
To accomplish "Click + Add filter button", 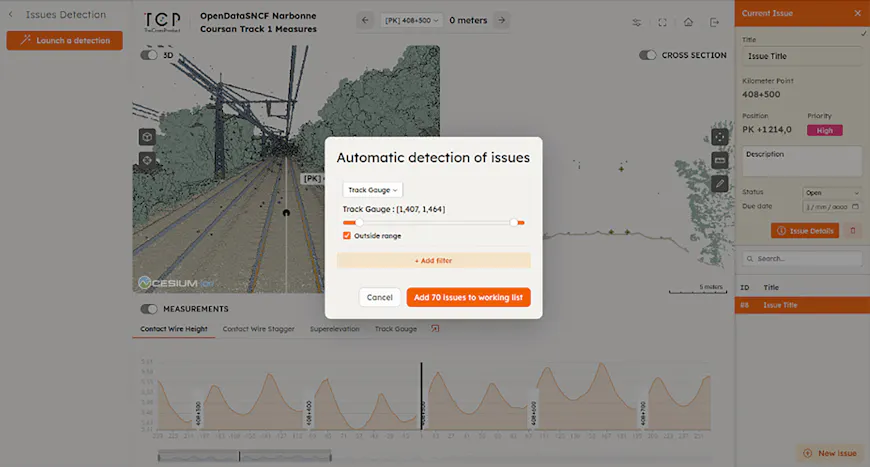I will point(433,260).
